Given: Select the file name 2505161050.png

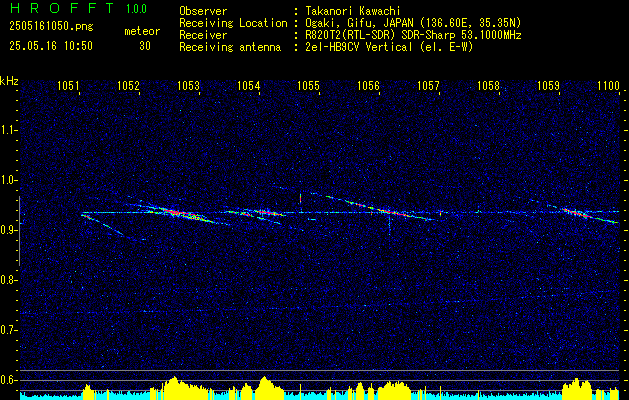Looking at the screenshot, I should [51, 27].
